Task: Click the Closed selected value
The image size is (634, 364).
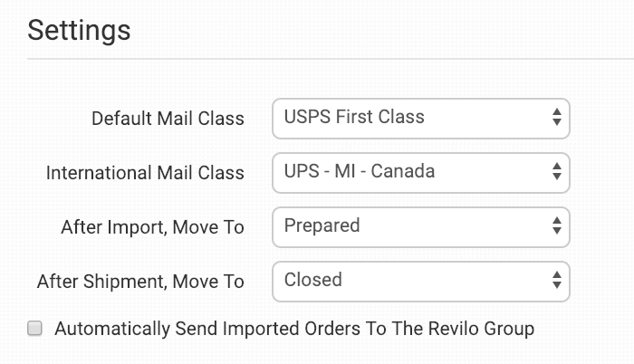Action: 312,280
